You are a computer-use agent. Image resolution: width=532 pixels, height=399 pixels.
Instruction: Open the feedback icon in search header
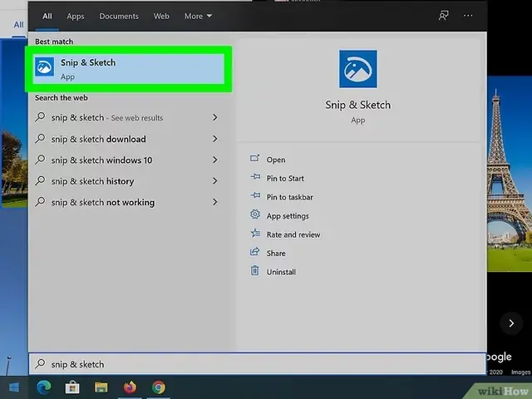(x=443, y=15)
